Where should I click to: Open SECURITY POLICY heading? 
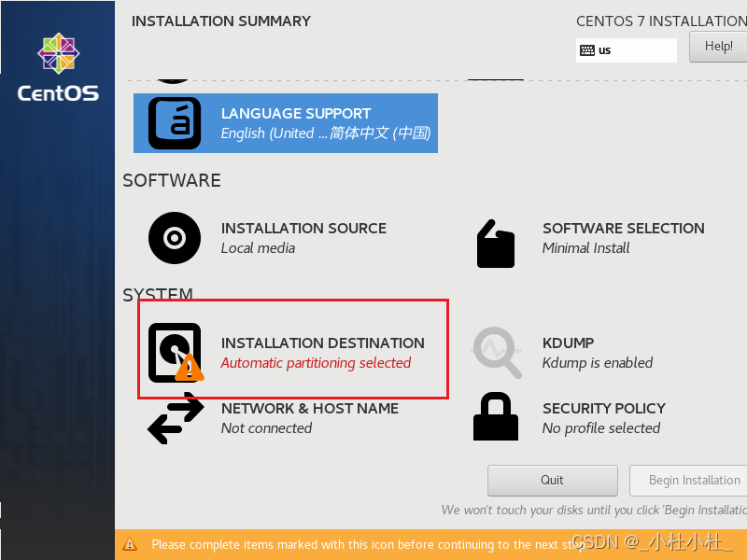(603, 408)
